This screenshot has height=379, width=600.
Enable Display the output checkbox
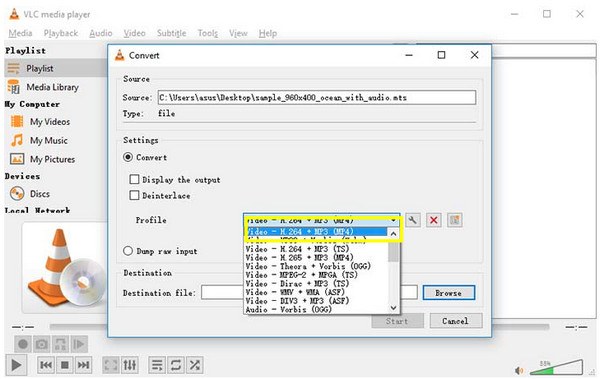(x=134, y=180)
